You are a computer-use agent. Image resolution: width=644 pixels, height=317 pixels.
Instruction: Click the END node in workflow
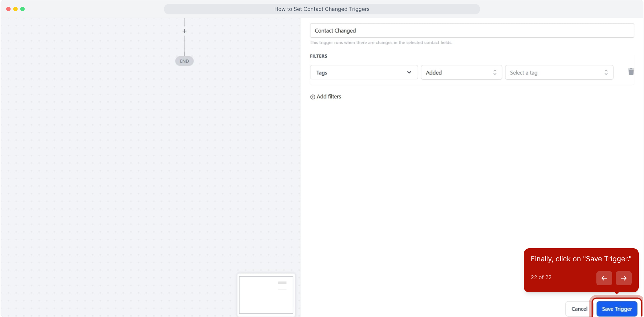[x=184, y=61]
